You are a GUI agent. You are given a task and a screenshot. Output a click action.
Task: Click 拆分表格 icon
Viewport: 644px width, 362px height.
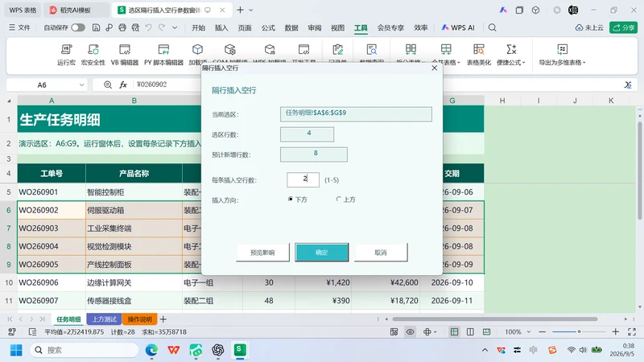coord(411,50)
